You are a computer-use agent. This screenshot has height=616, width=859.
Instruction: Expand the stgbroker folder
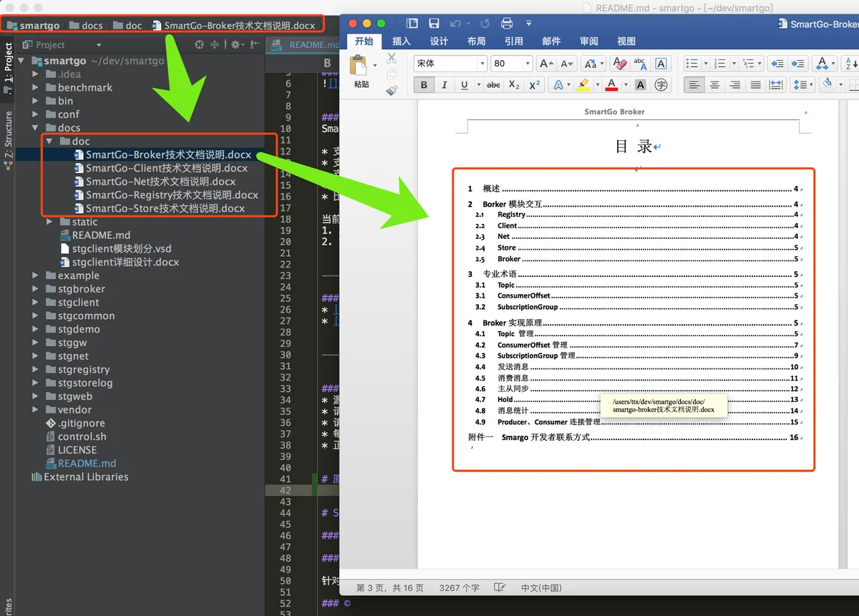[35, 289]
